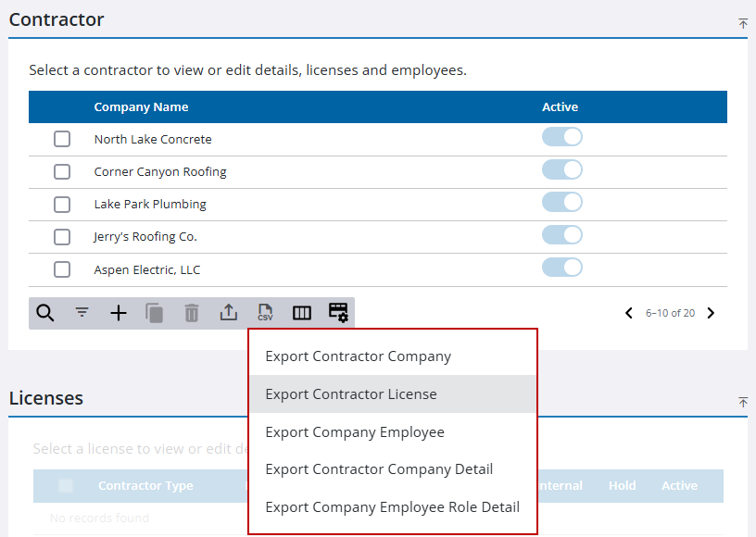Click the upload export icon

(228, 313)
